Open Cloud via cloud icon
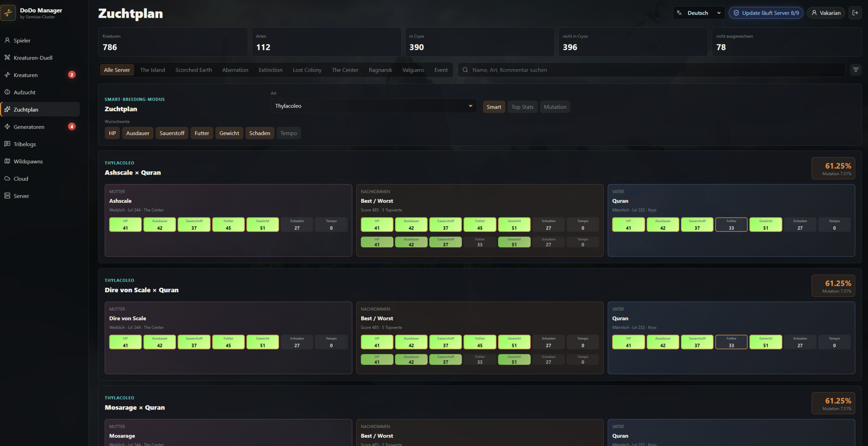This screenshot has width=868, height=446. coord(7,178)
